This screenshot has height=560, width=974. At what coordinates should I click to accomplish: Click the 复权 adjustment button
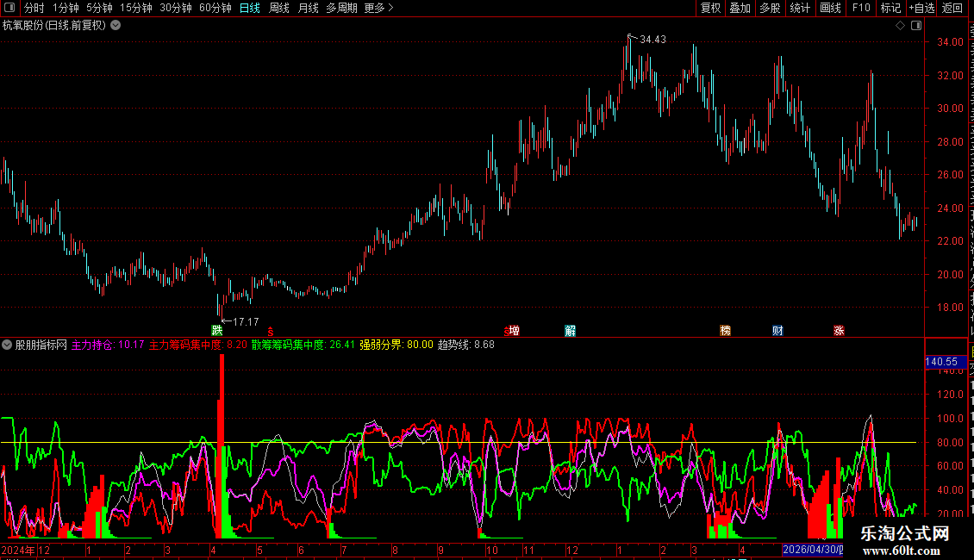(x=710, y=8)
